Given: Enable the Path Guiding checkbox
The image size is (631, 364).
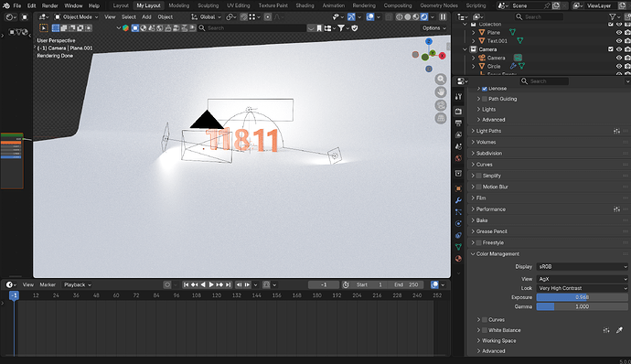Looking at the screenshot, I should 485,99.
